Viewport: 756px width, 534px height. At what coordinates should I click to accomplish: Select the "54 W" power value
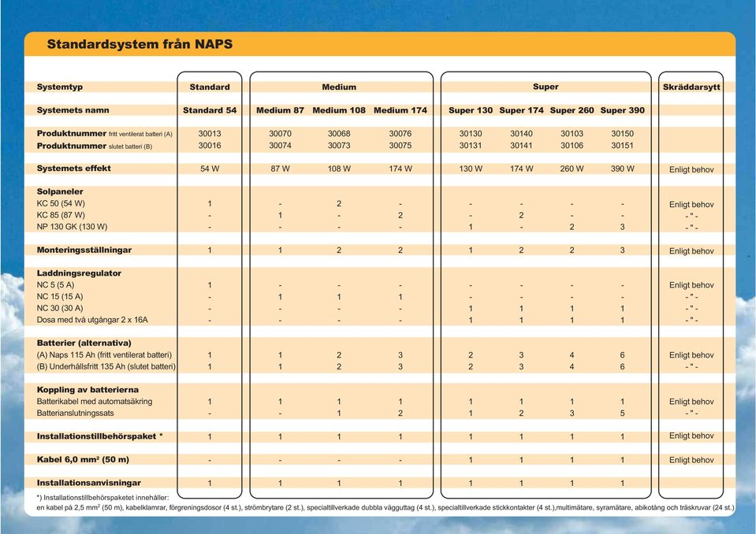tap(210, 169)
